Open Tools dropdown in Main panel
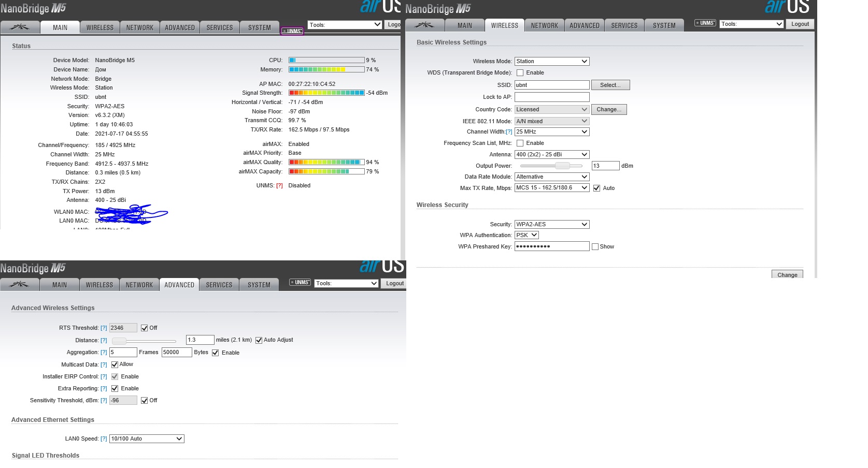The width and height of the screenshot is (868, 468). 345,25
